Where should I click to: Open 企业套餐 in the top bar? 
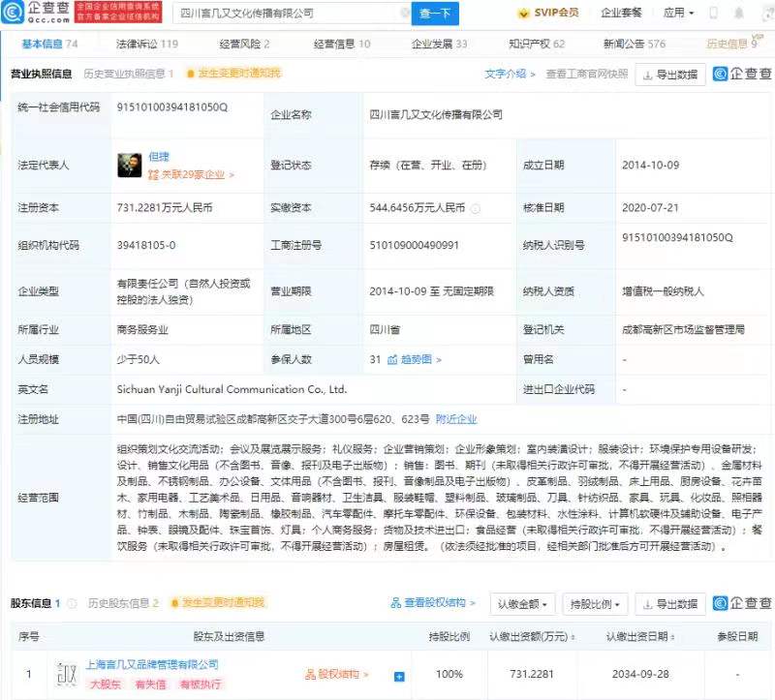(621, 13)
